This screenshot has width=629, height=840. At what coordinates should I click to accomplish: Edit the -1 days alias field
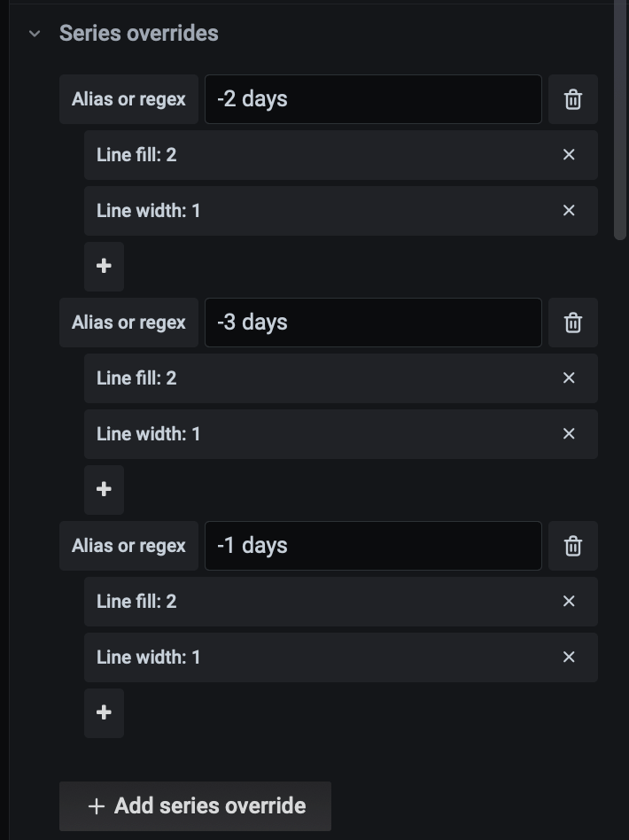[372, 546]
